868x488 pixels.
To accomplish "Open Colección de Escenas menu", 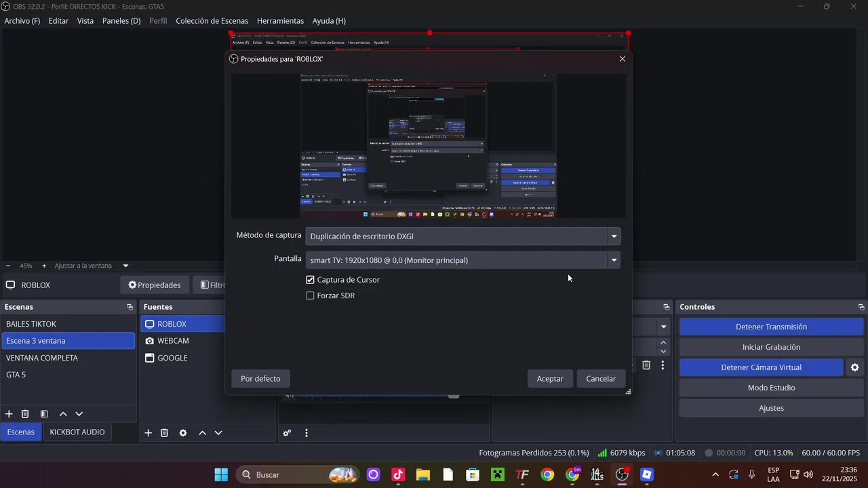I will tap(212, 21).
